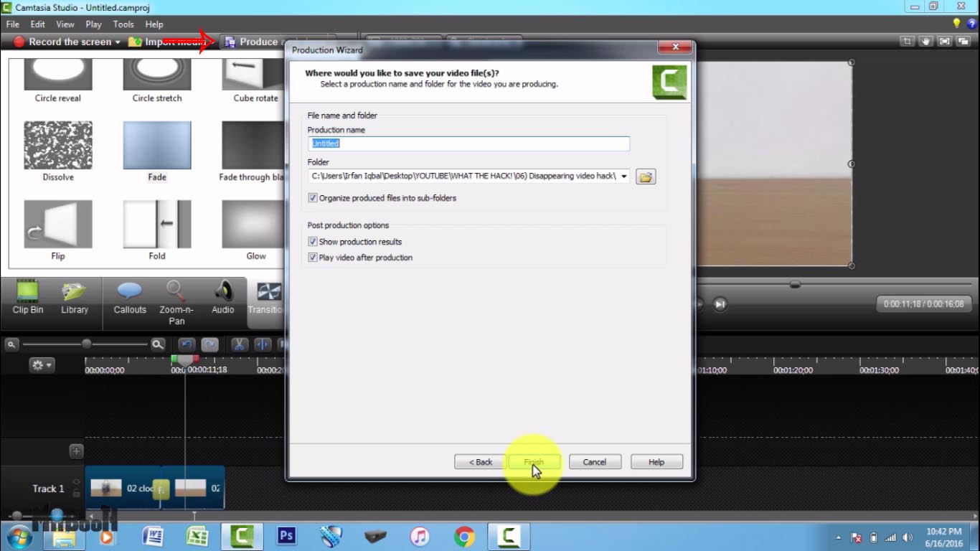Open the Play menu
The height and width of the screenshot is (551, 980).
(x=93, y=24)
